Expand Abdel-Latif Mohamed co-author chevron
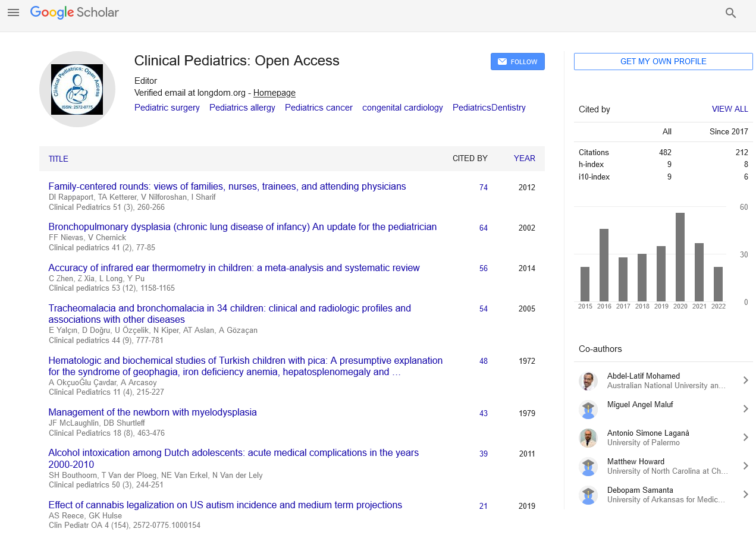This screenshot has width=756, height=535. [x=745, y=380]
